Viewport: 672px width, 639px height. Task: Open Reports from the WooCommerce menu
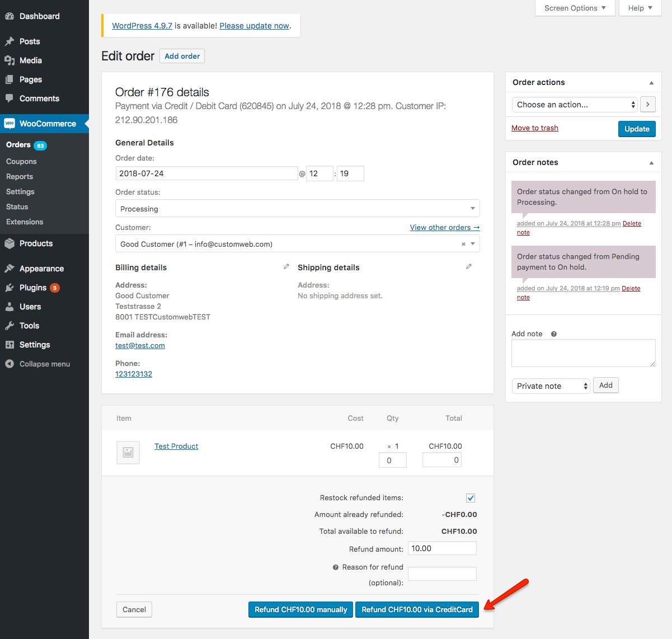[19, 176]
